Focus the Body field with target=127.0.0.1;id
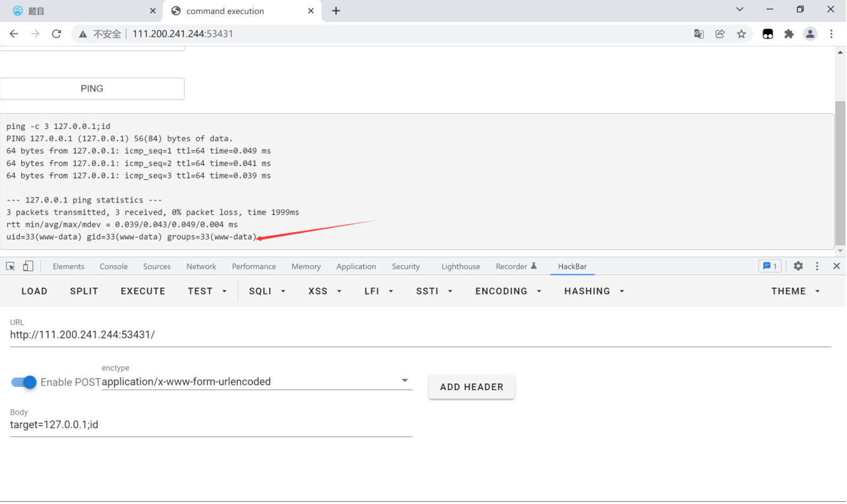Image resolution: width=847 pixels, height=504 pixels. pos(211,425)
